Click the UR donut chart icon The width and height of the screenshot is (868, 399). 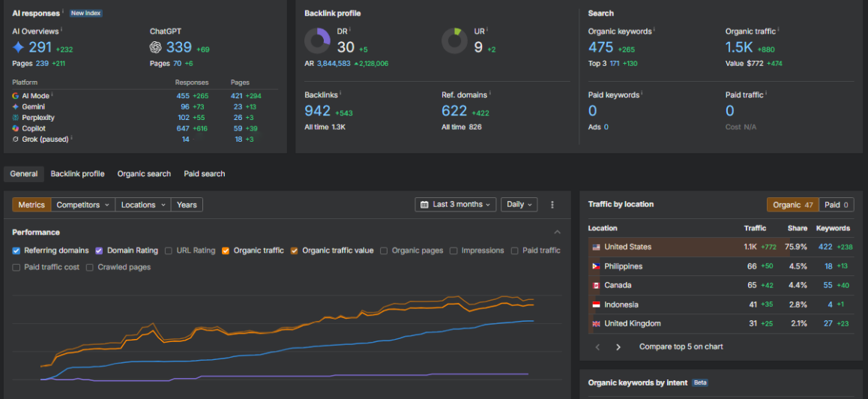pyautogui.click(x=454, y=41)
